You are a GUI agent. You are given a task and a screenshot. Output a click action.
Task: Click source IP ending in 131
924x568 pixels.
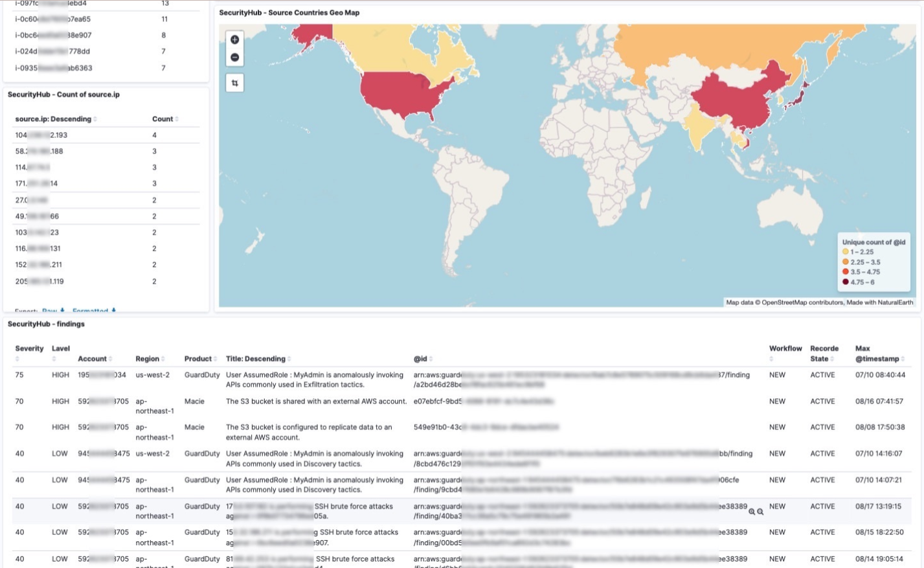click(38, 249)
